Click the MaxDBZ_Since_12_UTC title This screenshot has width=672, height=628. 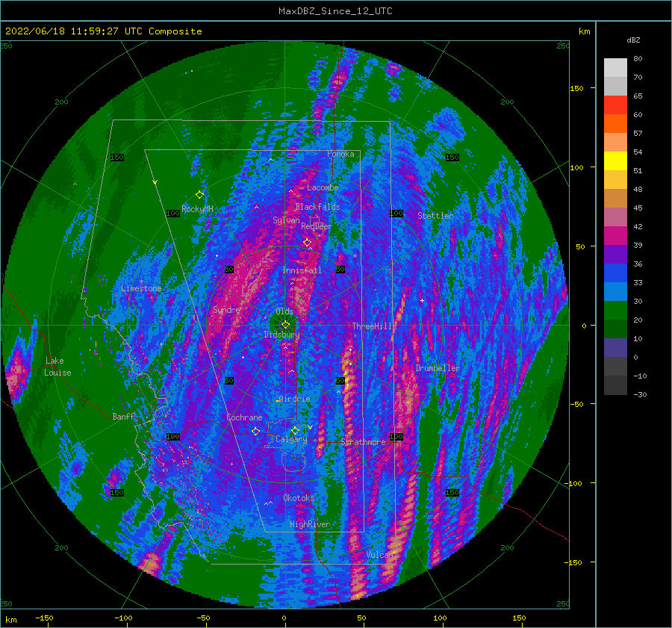pos(335,11)
